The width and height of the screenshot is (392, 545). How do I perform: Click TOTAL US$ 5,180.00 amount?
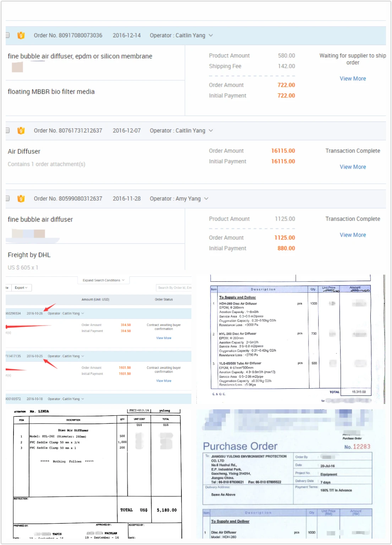pos(167,510)
